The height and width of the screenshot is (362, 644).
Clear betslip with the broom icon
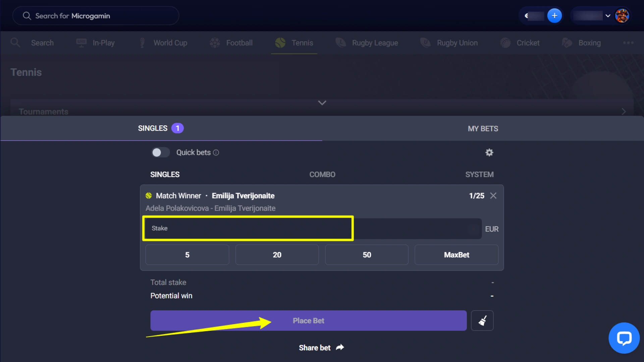482,321
